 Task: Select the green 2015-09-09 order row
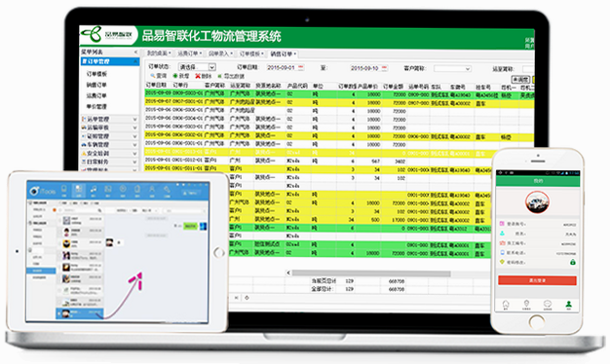coord(339,94)
